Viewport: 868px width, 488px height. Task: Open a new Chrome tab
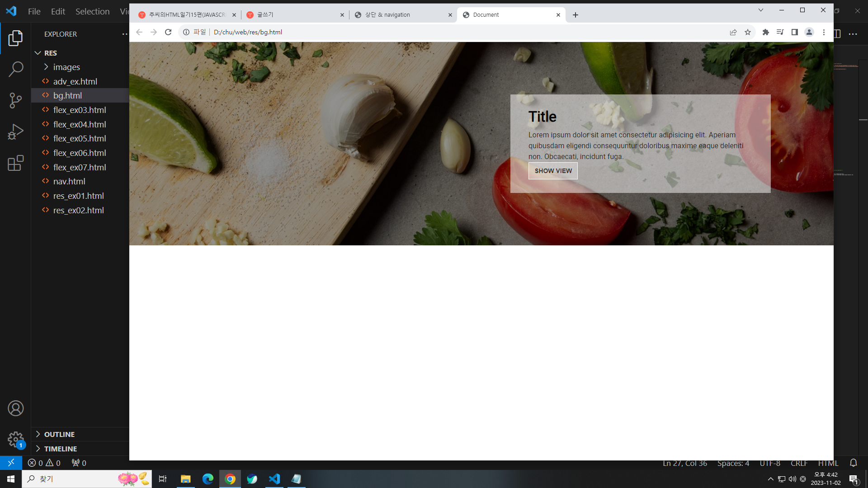click(x=575, y=15)
